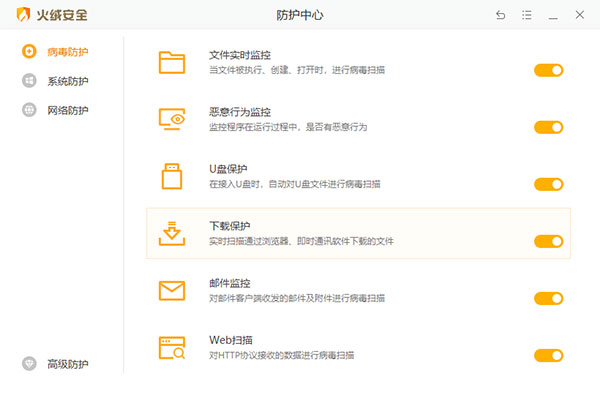The image size is (600, 395).
Task: Toggle the U盘保护 switch
Action: pyautogui.click(x=549, y=184)
